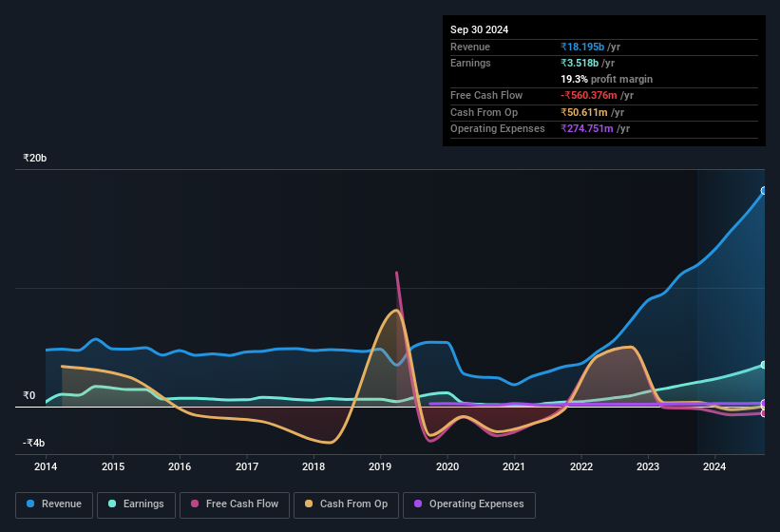This screenshot has width=780, height=532.
Task: Click the 2023 x-axis label
Action: 648,466
